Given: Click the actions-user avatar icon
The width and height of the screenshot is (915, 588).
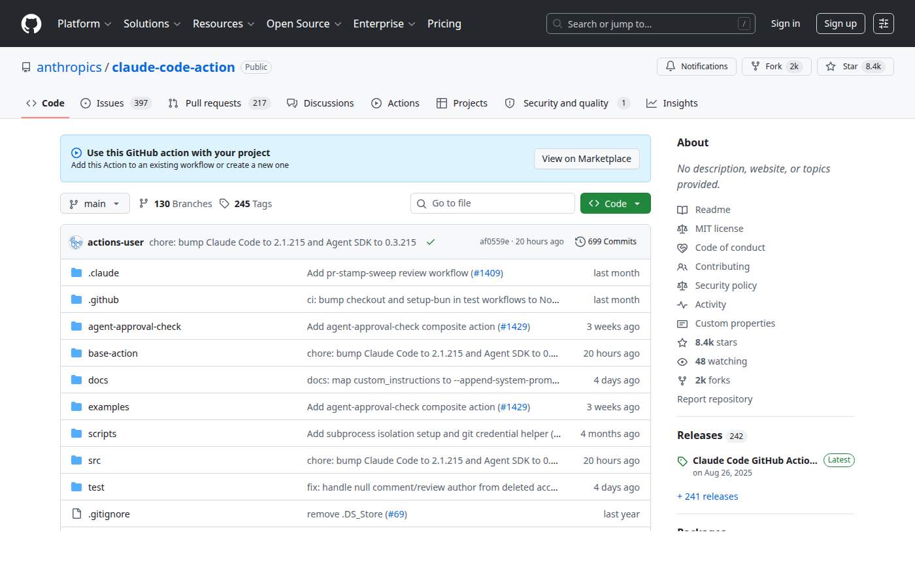Looking at the screenshot, I should click(76, 242).
